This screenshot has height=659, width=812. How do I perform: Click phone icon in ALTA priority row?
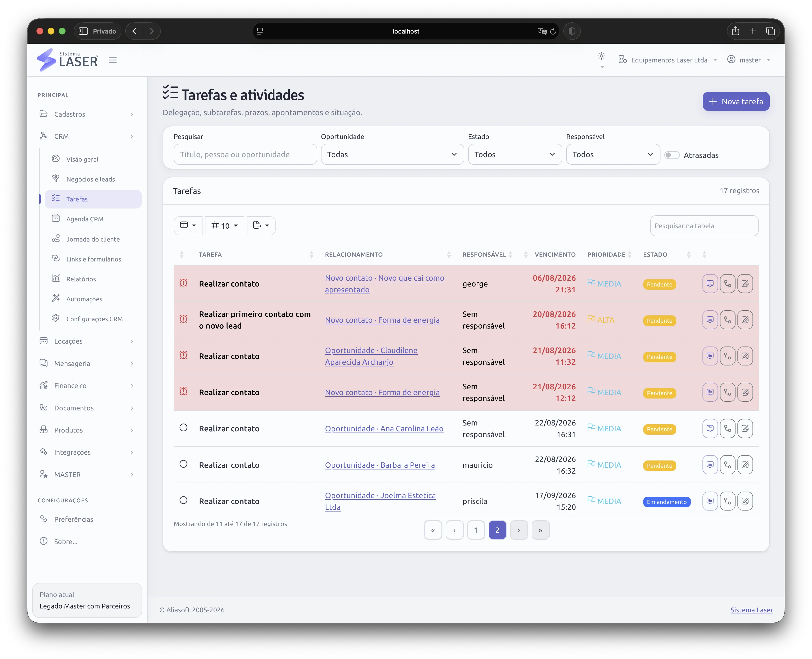[x=727, y=320]
